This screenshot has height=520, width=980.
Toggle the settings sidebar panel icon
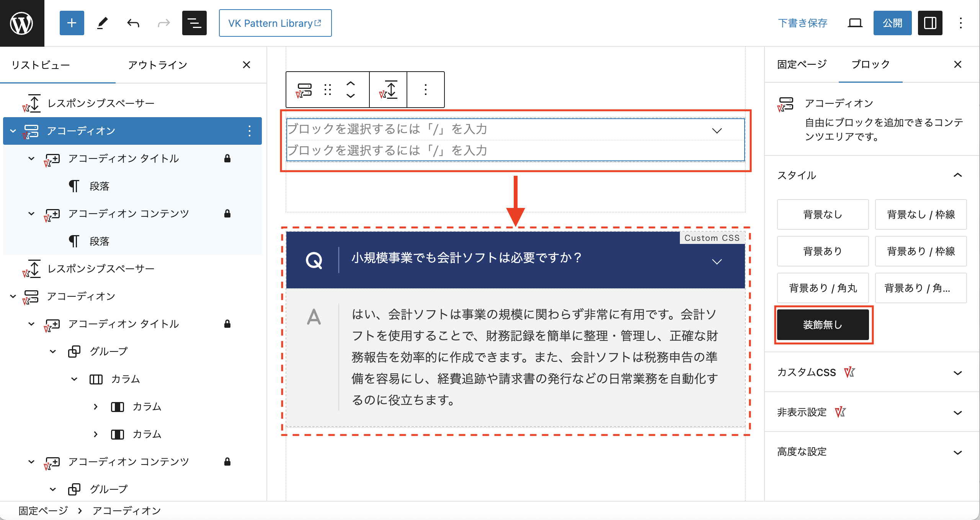[x=930, y=23]
